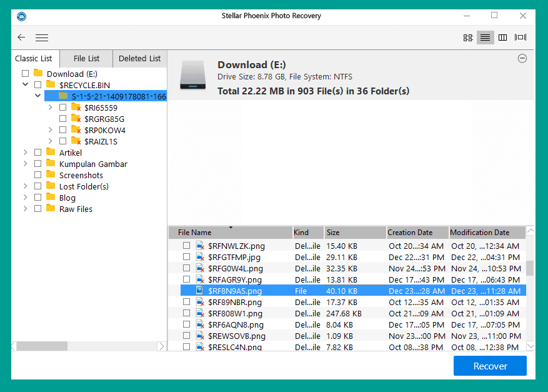Expand the Kumpulan Gambar folder node
Image resolution: width=548 pixels, height=392 pixels.
pos(25,163)
